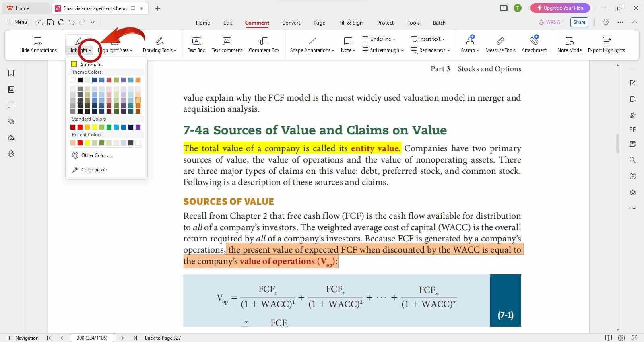The width and height of the screenshot is (644, 342).
Task: Open the Protect ribbon tab
Action: tap(385, 23)
